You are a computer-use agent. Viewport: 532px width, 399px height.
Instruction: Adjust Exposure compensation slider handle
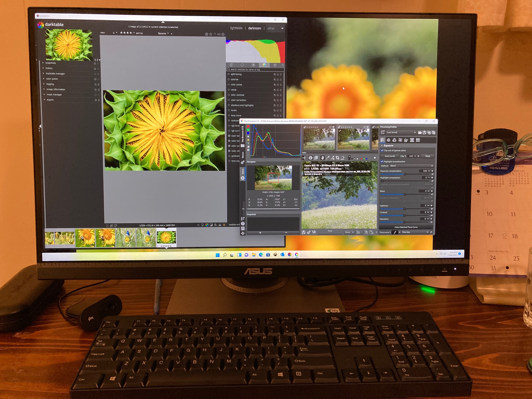coord(405,174)
